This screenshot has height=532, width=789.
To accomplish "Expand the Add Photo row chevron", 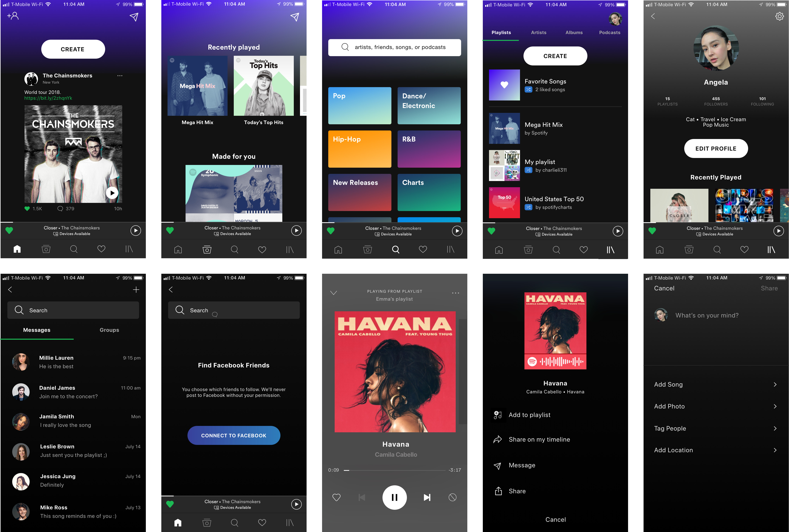I will click(775, 406).
